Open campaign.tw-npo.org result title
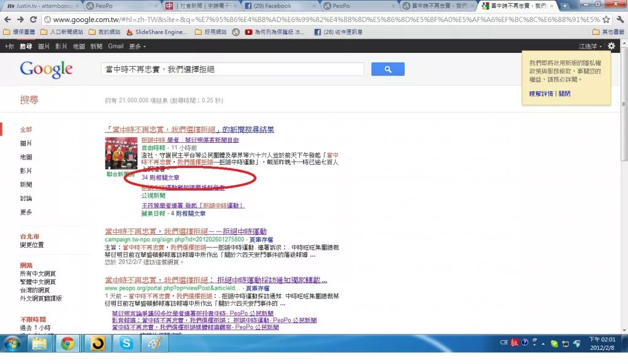The image size is (628, 364). 186,231
